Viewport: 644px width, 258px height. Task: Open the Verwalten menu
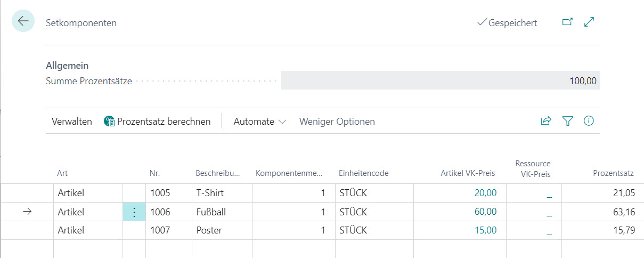point(72,122)
